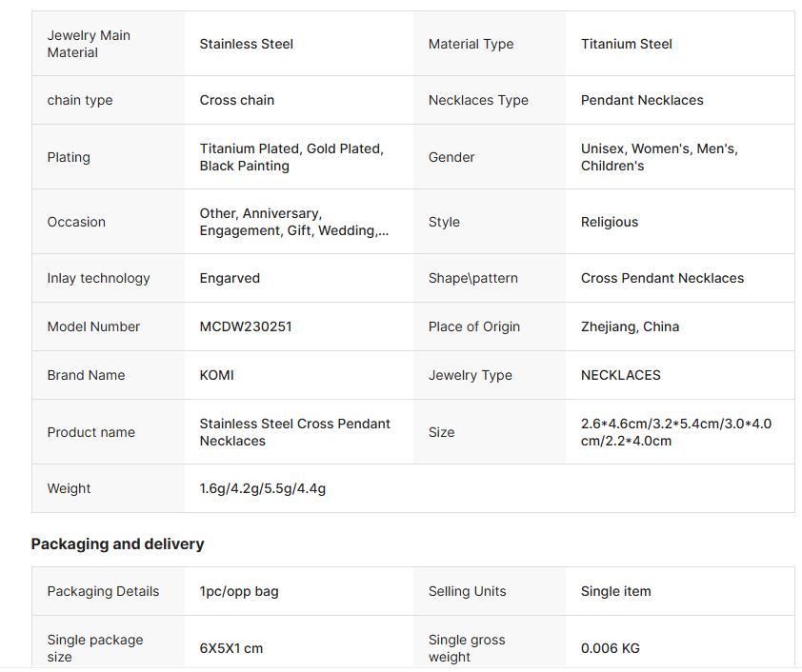Click the Cross Pendant Necklaces shape value
The image size is (802, 672).
pyautogui.click(x=662, y=278)
